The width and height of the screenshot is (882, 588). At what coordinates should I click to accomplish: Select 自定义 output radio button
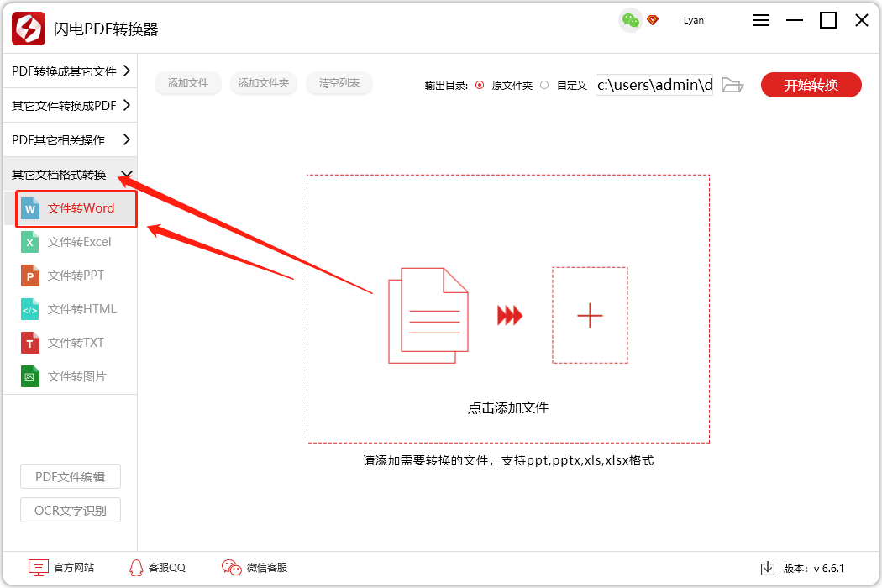[x=544, y=85]
